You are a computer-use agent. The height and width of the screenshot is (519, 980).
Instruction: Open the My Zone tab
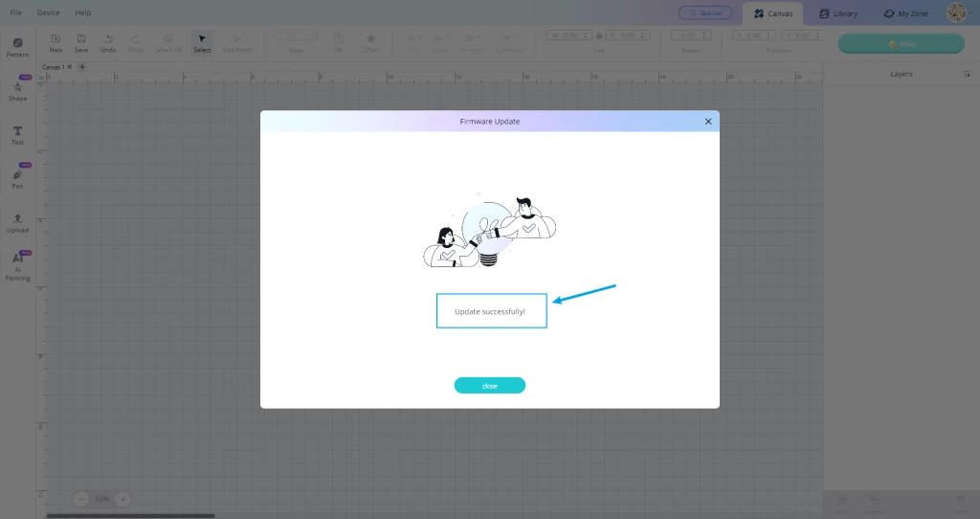905,13
